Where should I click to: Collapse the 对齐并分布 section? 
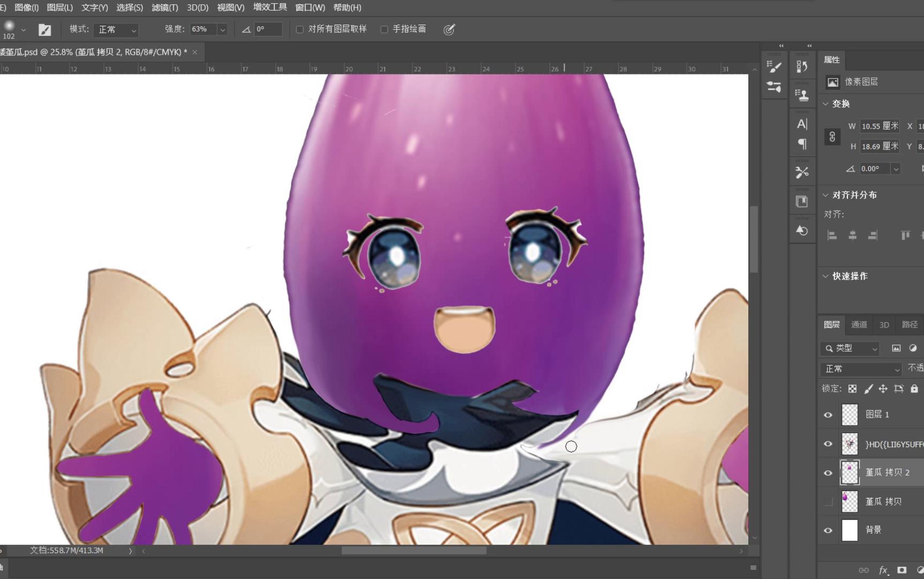click(x=825, y=195)
